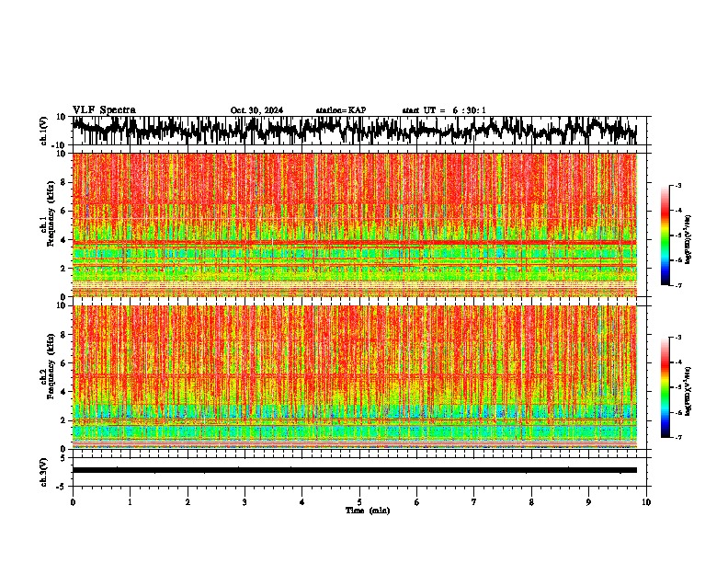Click the red 3.8 kHz line in ch.1 spectrogram
728x563 pixels.
click(355, 243)
